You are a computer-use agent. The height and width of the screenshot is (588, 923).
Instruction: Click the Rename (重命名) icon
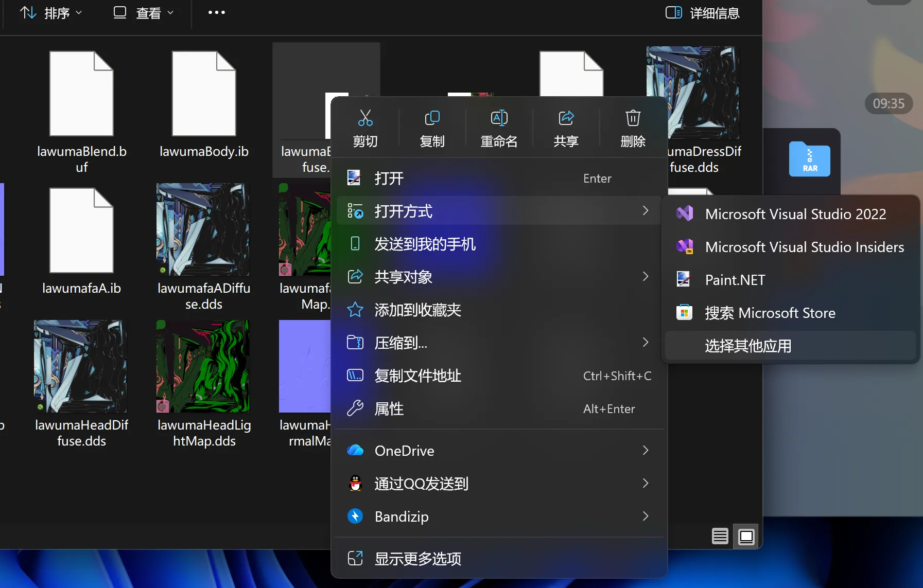point(499,118)
